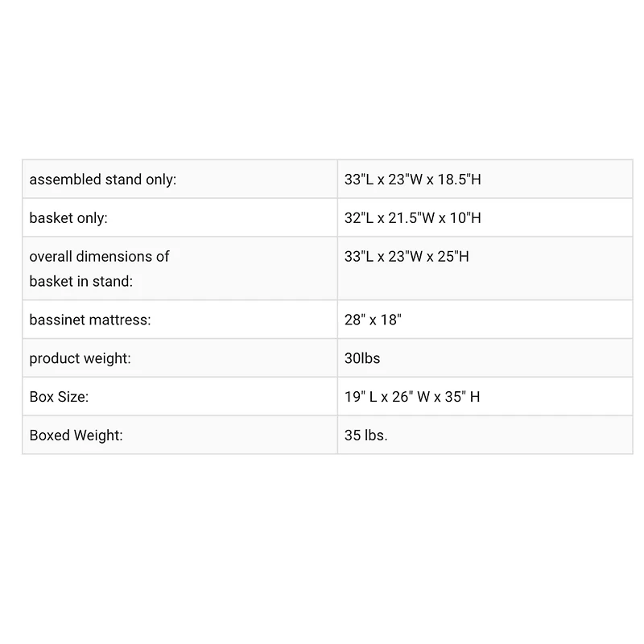Click the word 'mattress:' in the table
The image size is (644, 644).
[x=121, y=320]
